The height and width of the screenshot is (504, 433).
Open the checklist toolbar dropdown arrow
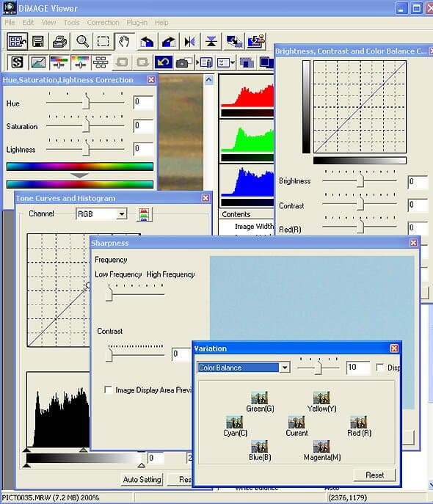[x=233, y=62]
